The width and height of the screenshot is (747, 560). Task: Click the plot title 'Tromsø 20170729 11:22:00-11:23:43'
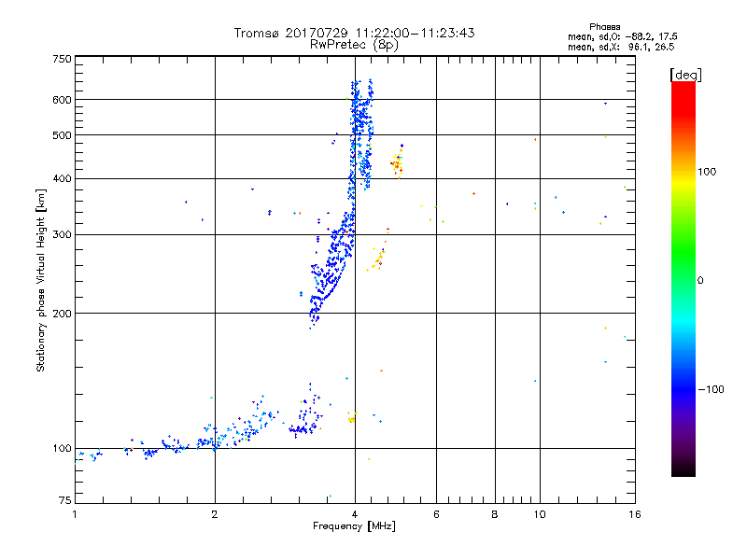tap(354, 33)
